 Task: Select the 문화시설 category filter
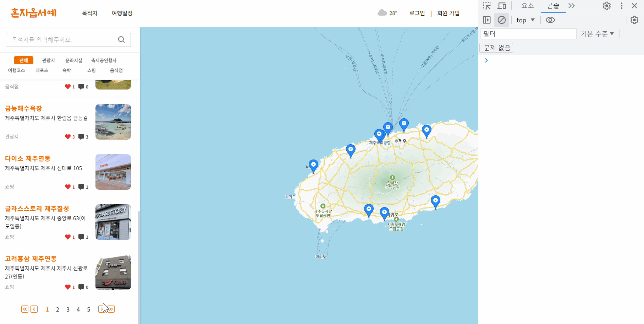click(x=74, y=60)
